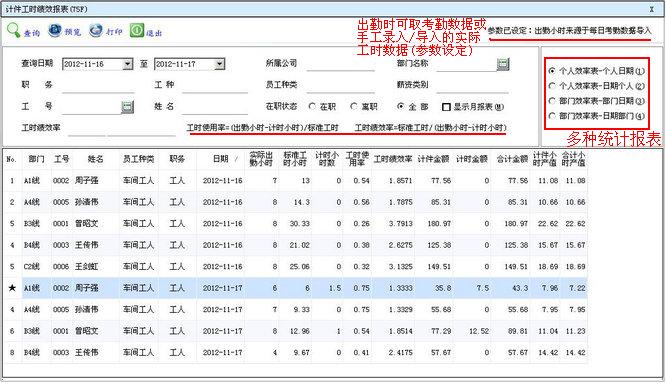
Task: Click the 计件金额 column header
Action: tap(433, 159)
